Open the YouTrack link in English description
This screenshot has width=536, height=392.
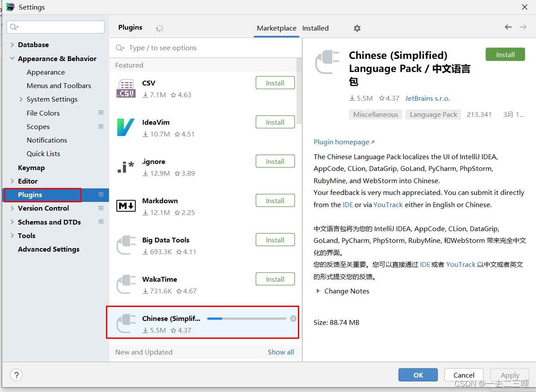pyautogui.click(x=388, y=205)
